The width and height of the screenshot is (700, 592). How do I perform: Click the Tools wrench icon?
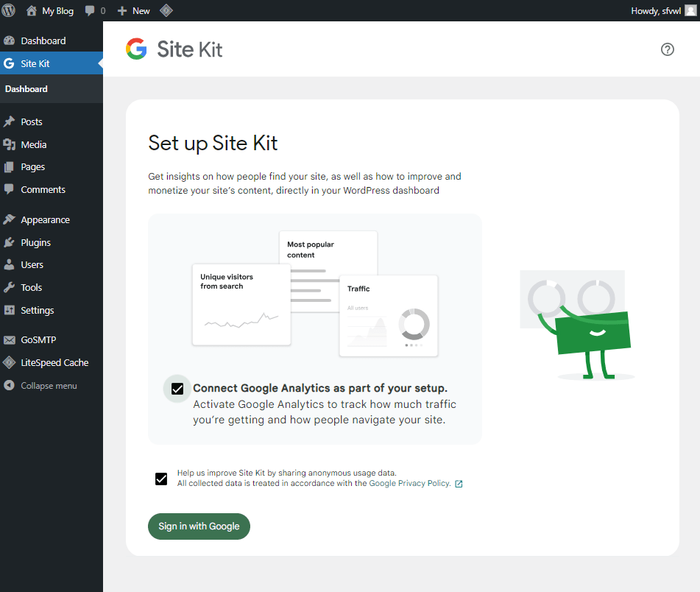[x=9, y=287]
